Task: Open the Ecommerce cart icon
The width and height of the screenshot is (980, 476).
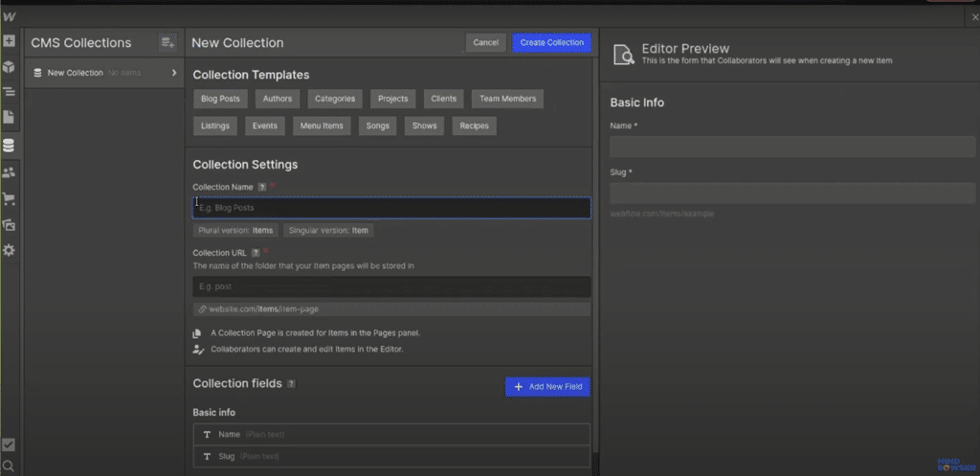Action: pyautogui.click(x=9, y=198)
